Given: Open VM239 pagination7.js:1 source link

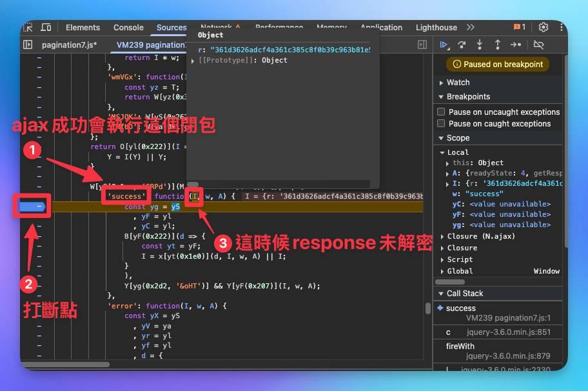Looking at the screenshot, I should pos(508,318).
